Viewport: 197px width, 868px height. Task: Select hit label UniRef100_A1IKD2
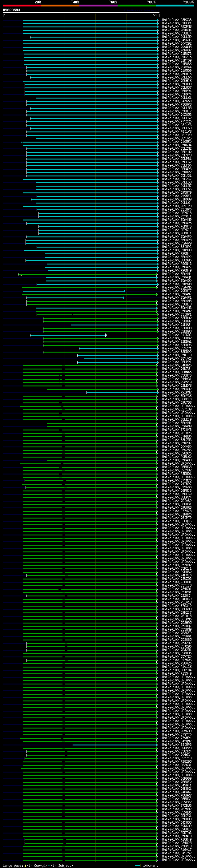coord(177,335)
